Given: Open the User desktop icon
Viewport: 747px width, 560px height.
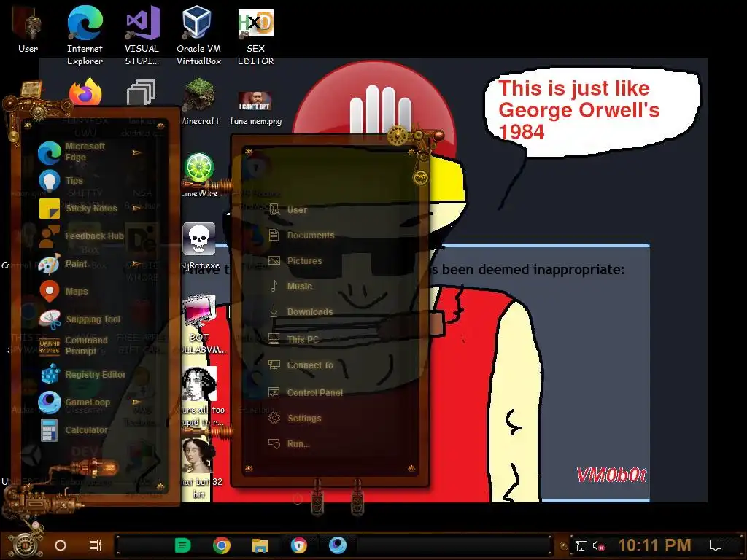Looking at the screenshot, I should 28,29.
